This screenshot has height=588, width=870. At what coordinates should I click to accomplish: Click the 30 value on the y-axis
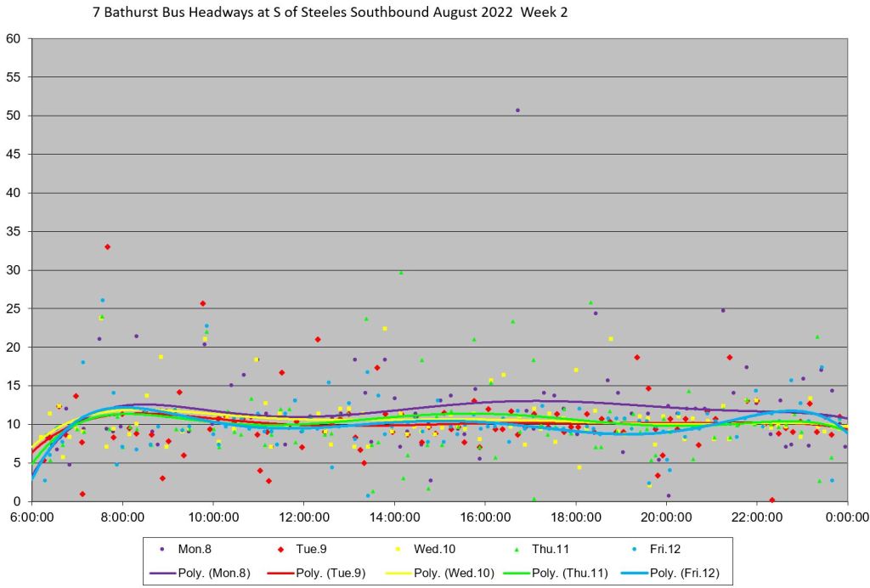pyautogui.click(x=14, y=270)
